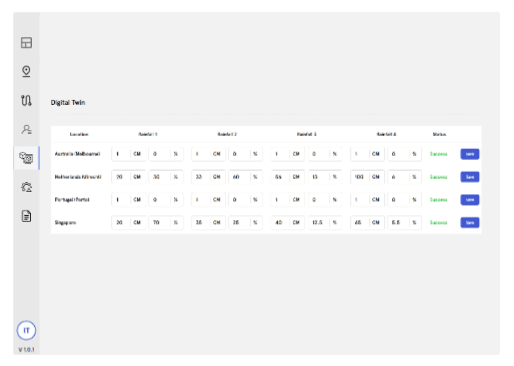
Task: Edit Netherlands Rainfall 2 percent field
Action: click(239, 177)
